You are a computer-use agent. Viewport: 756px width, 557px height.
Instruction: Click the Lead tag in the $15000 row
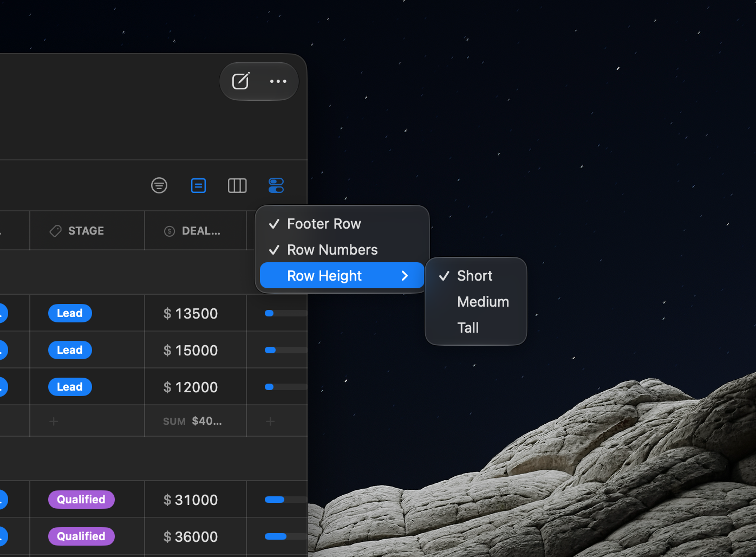click(70, 350)
